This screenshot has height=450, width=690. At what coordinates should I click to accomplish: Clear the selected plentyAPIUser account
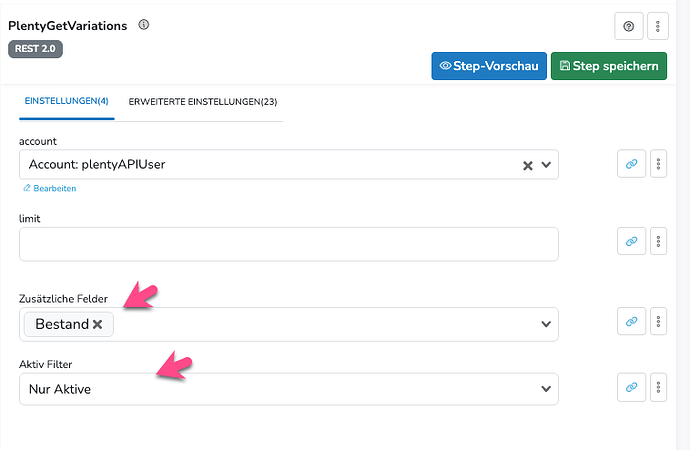528,165
